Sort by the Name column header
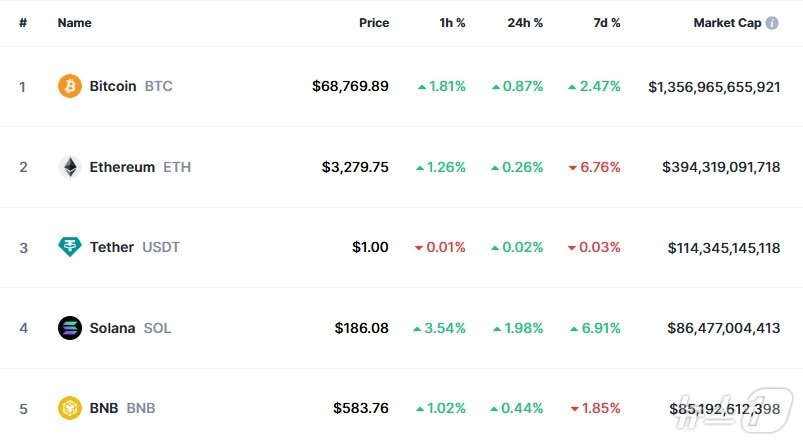 [x=74, y=23]
